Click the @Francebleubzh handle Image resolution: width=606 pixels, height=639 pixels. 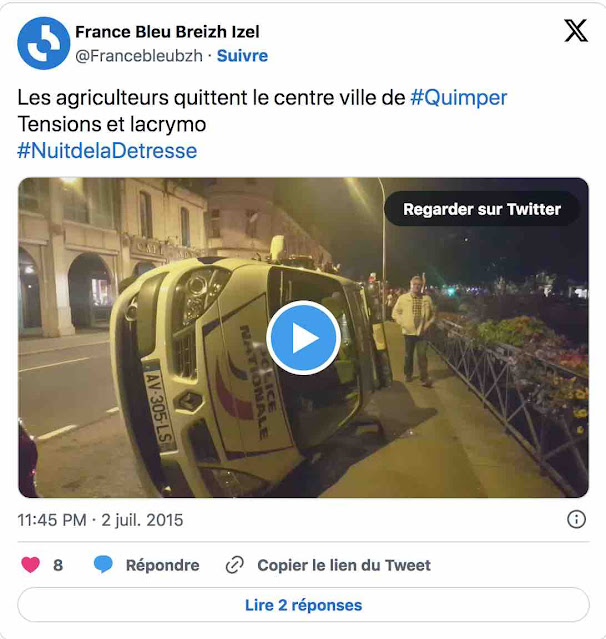[139, 56]
